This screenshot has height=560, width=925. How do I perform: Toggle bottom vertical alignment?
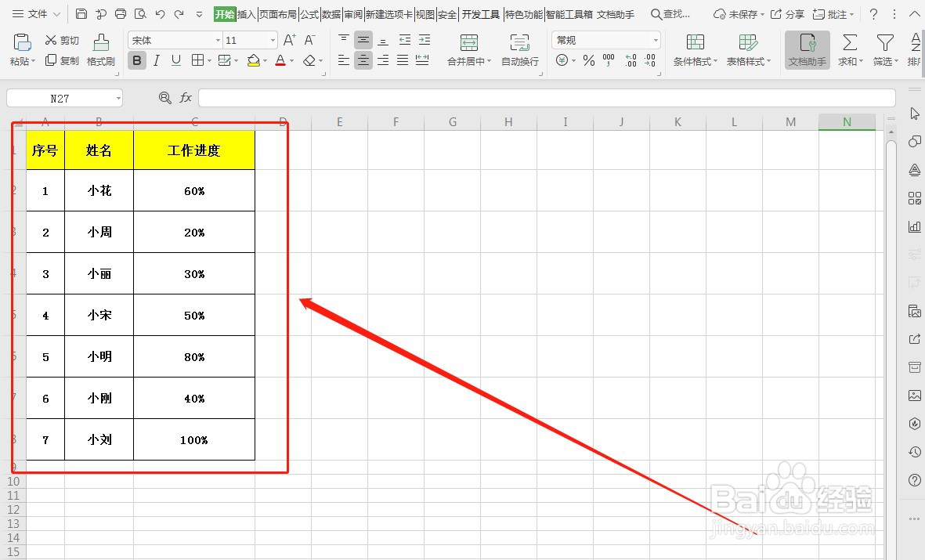pyautogui.click(x=383, y=40)
